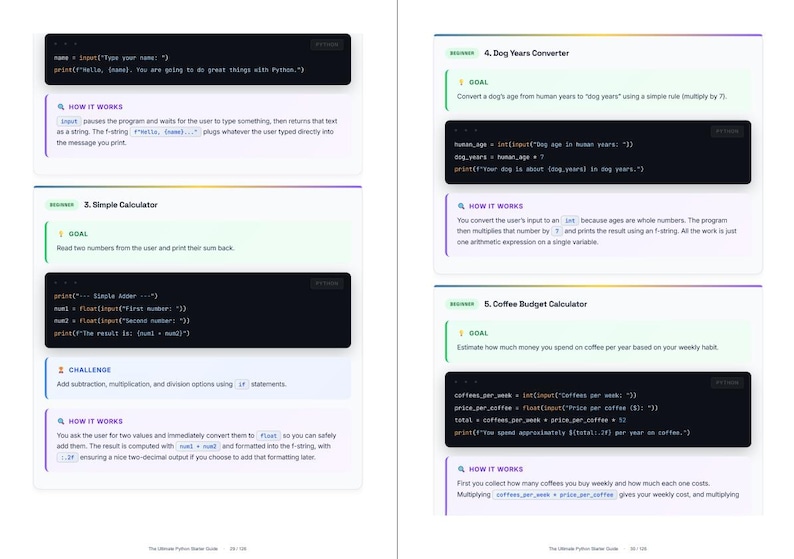Click the magnifier icon beside the first HOW IT WORKS on page 29
The width and height of the screenshot is (794, 559).
(61, 107)
